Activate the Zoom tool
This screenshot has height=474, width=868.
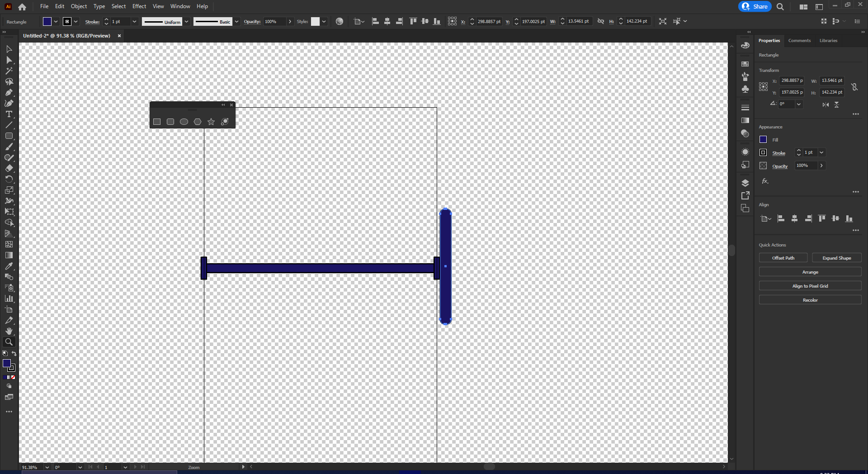click(9, 342)
